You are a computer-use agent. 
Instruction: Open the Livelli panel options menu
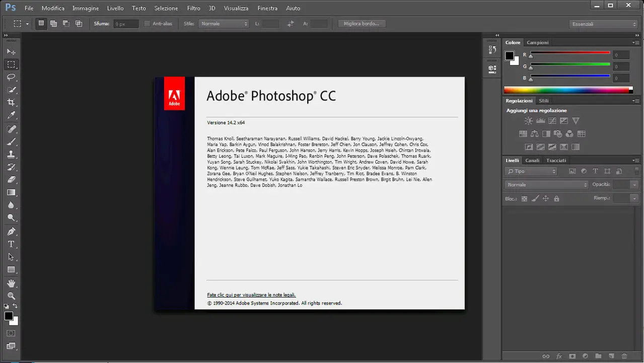635,160
